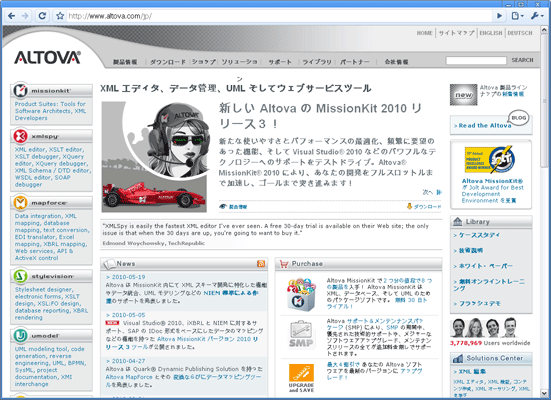Viewport: 551px width, 400px height.
Task: Open the 会社情報 navigation menu
Action: 396,62
